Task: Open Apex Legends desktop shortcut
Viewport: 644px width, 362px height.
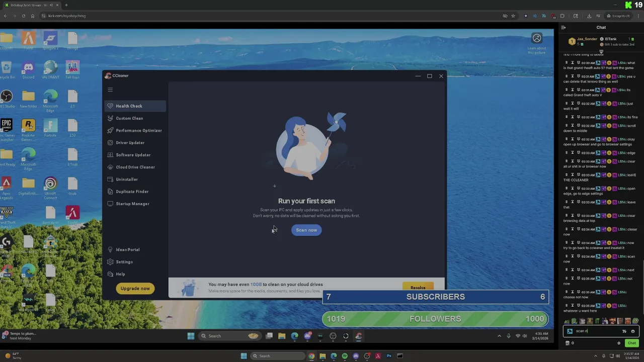Action: tap(7, 188)
